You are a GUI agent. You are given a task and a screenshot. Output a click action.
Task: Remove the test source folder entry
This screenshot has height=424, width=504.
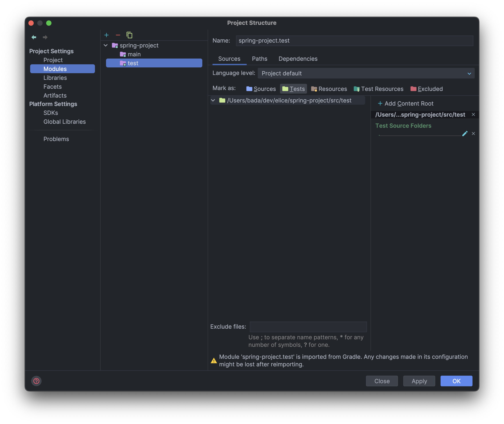(473, 133)
